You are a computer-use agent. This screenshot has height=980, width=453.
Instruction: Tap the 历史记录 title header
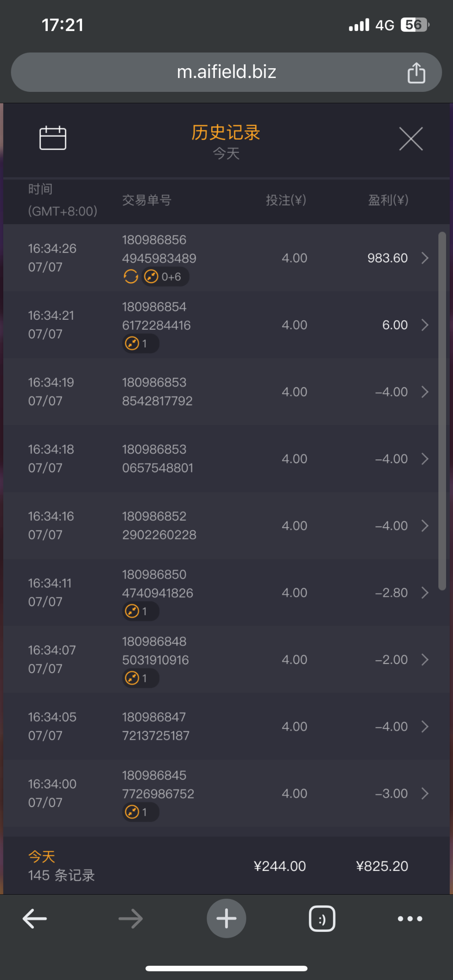226,133
